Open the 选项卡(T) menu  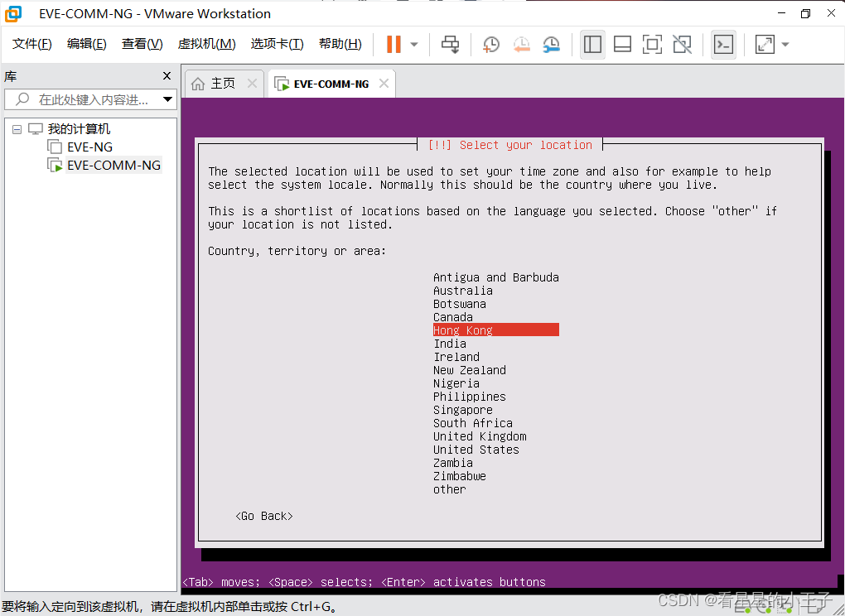tap(277, 44)
